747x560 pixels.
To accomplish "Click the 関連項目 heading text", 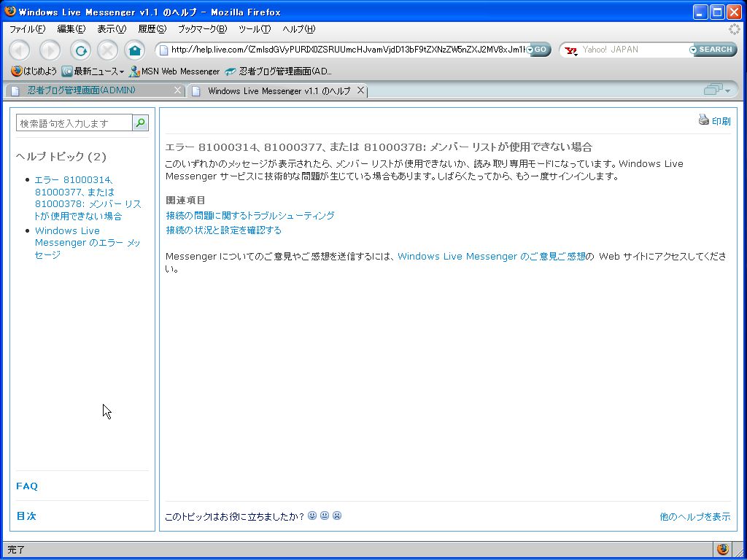I will click(x=185, y=200).
